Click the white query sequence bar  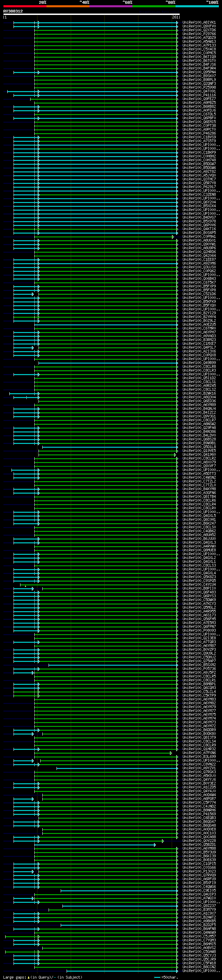[x=92, y=14]
